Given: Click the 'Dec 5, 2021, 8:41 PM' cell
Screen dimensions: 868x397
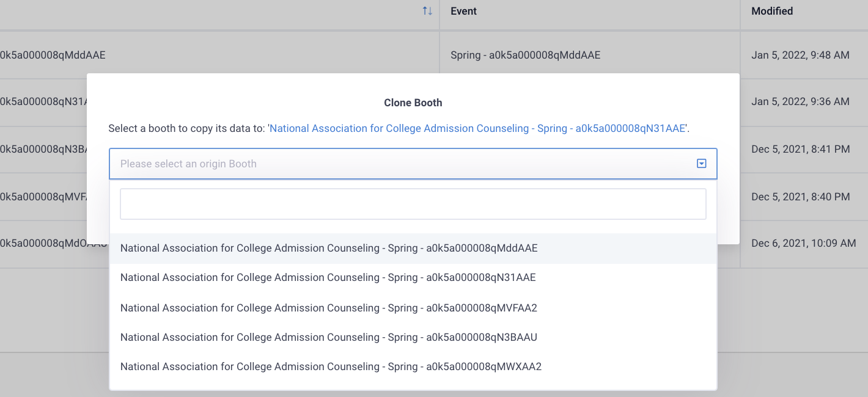Looking at the screenshot, I should [x=800, y=149].
